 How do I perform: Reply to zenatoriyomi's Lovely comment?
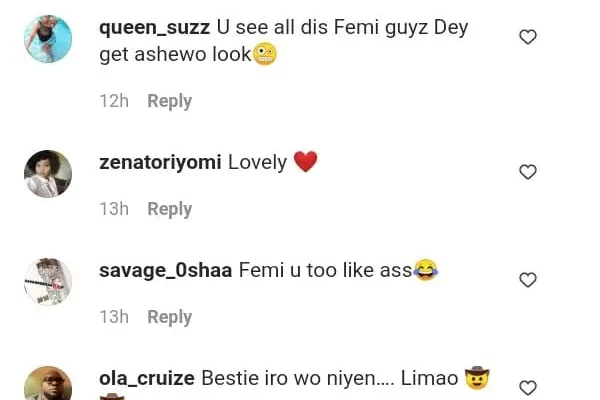(169, 209)
